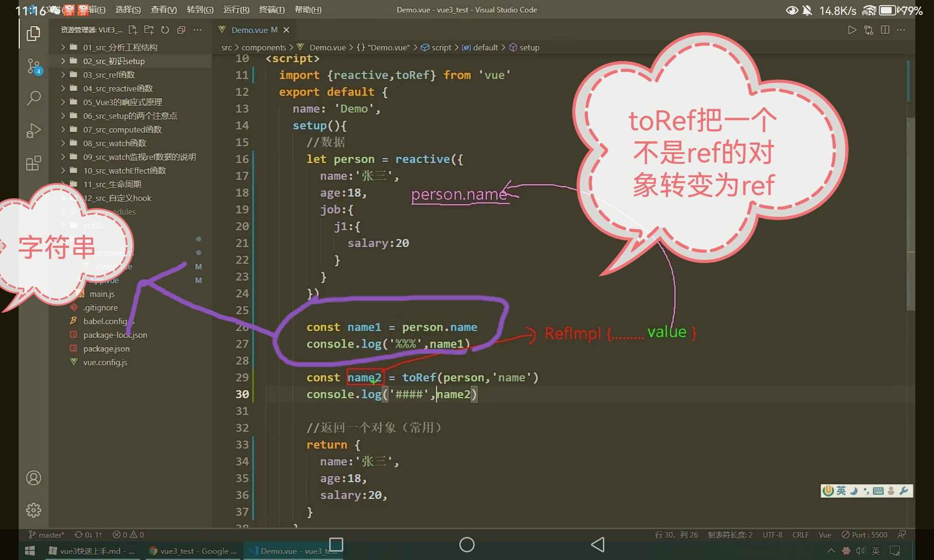
Task: Click the Split Editor icon
Action: tap(884, 30)
